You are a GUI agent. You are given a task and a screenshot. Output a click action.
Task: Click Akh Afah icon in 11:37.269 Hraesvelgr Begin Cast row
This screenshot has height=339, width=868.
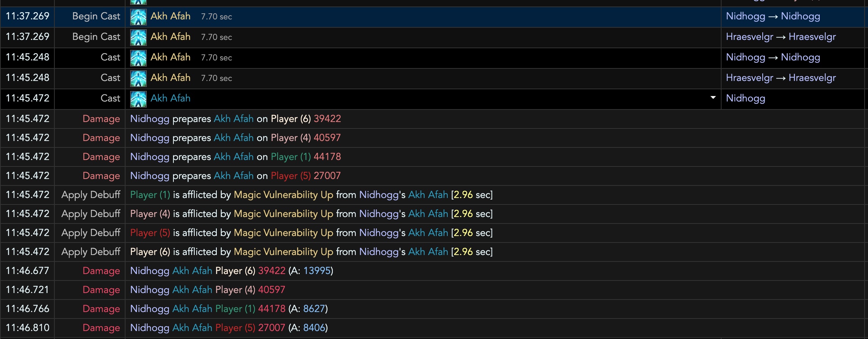click(x=138, y=37)
